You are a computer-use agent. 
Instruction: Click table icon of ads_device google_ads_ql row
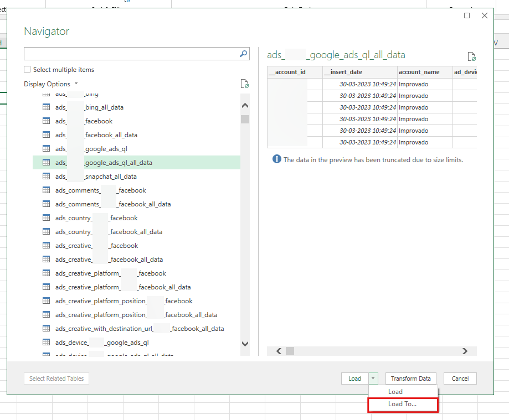[x=47, y=342]
